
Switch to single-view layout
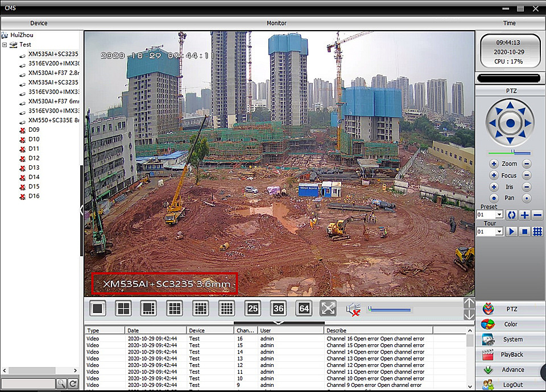(x=98, y=308)
